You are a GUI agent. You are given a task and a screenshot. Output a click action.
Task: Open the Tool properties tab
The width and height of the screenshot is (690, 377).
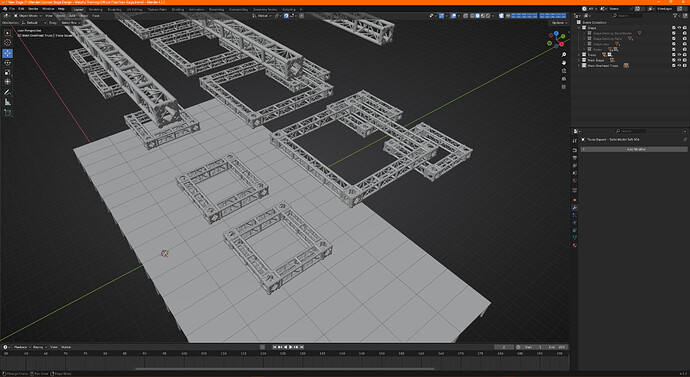click(575, 141)
